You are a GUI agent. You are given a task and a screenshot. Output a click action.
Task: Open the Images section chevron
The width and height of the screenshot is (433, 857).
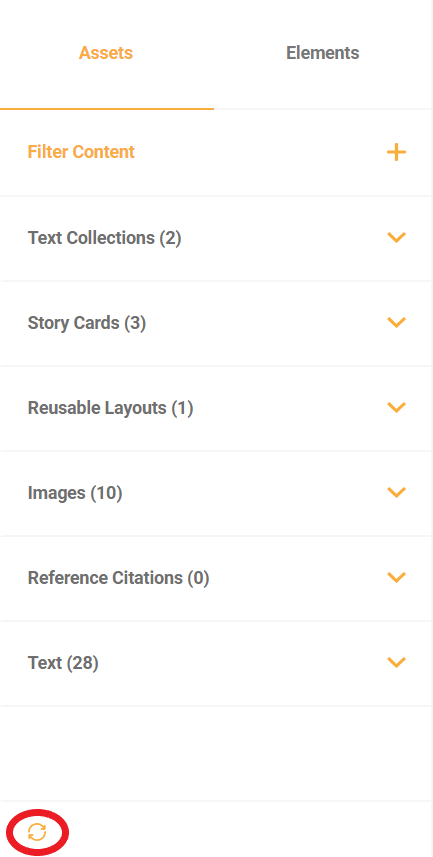click(x=396, y=492)
